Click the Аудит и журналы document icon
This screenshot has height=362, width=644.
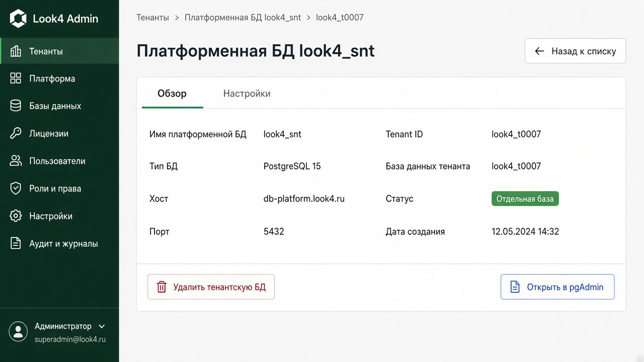[16, 244]
